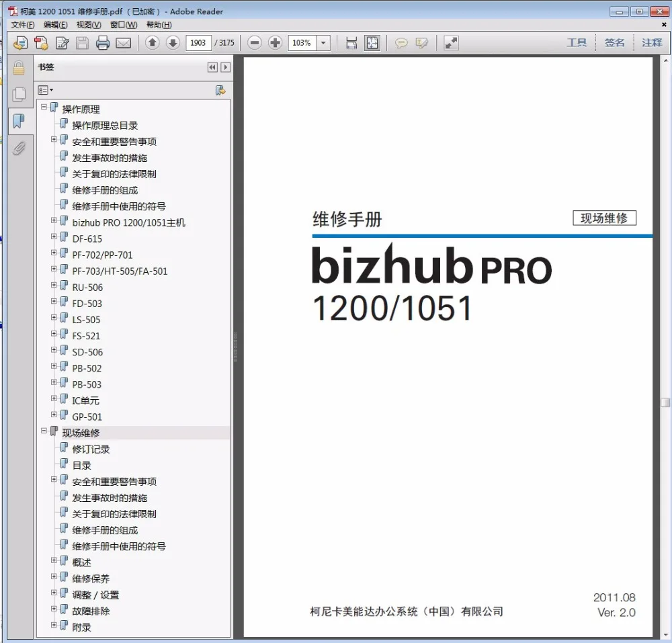
Task: Click the security lock panel icon
Action: click(19, 68)
